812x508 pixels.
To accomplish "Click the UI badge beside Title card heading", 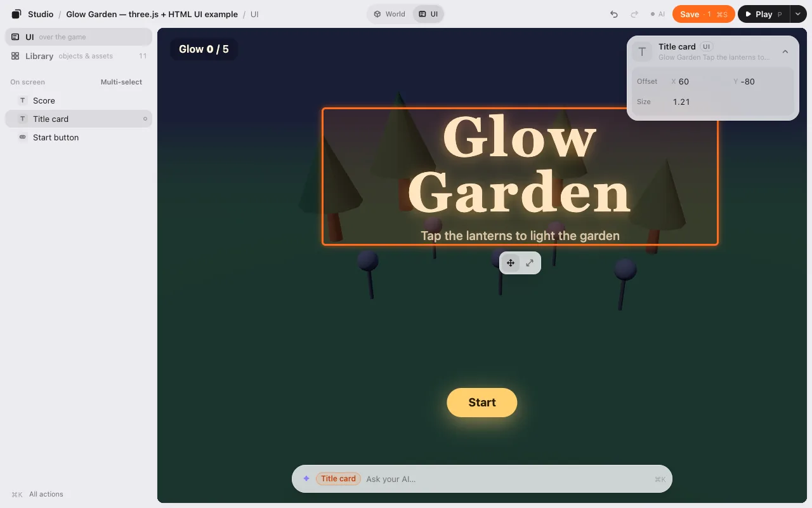I will pyautogui.click(x=707, y=46).
